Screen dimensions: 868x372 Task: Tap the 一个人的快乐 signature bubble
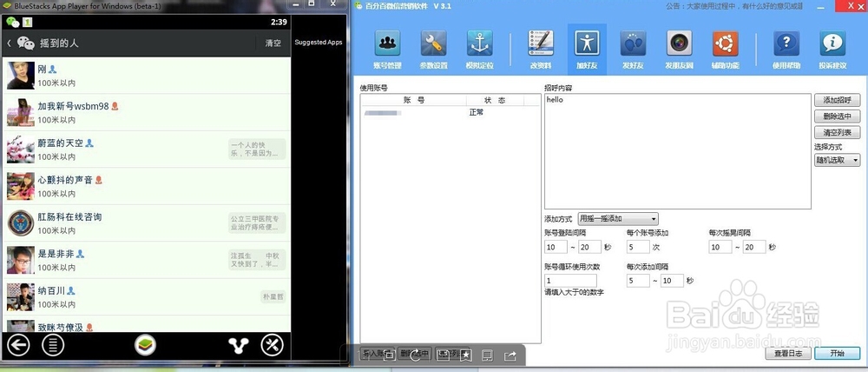click(x=258, y=149)
